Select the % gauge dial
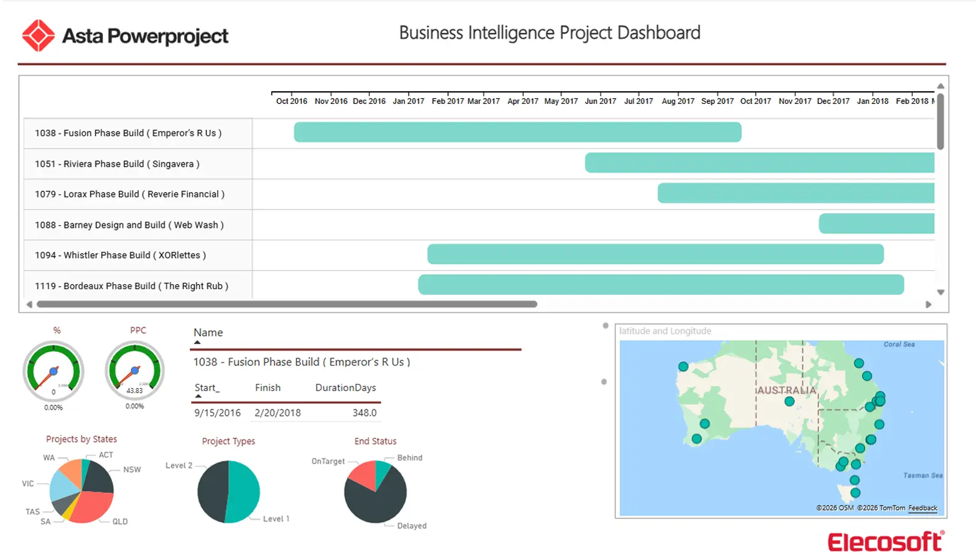Screen dimensions: 979x560 (54, 370)
